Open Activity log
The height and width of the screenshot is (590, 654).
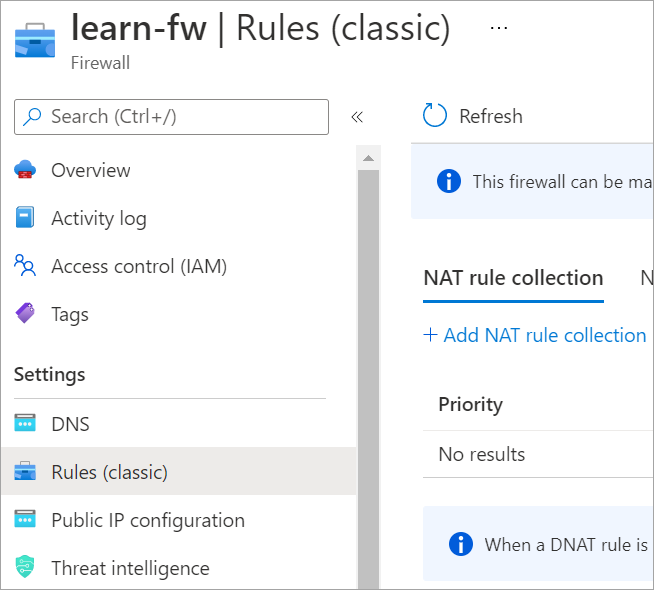99,218
